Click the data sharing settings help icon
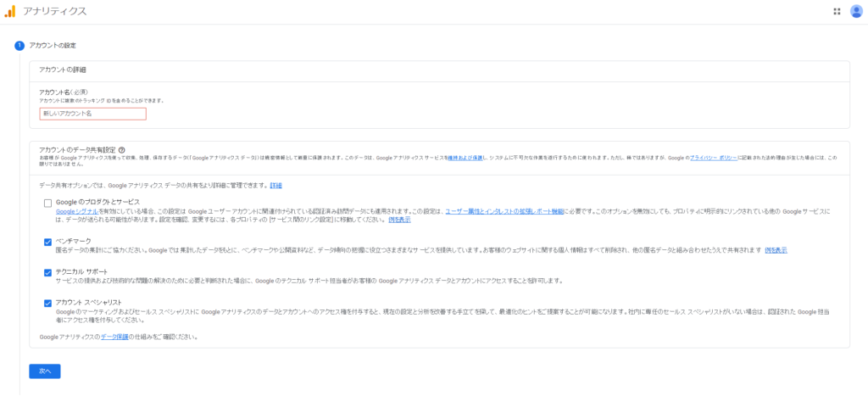868x396 pixels. coord(122,149)
